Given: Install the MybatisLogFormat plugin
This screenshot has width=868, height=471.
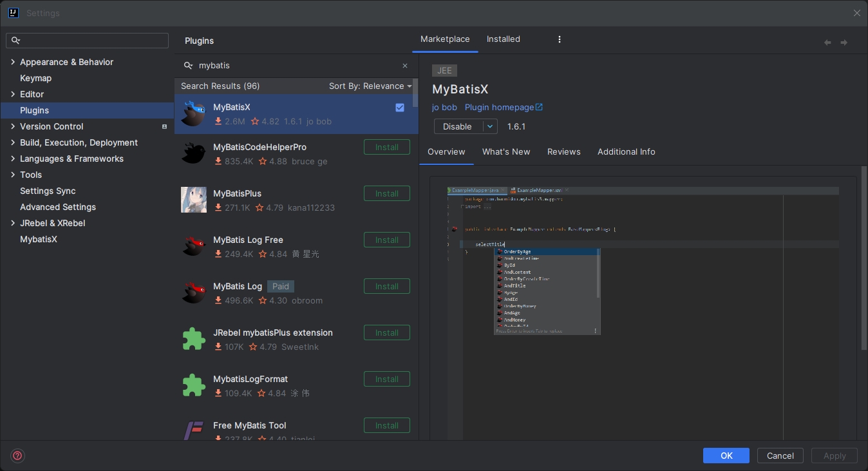Looking at the screenshot, I should 387,380.
